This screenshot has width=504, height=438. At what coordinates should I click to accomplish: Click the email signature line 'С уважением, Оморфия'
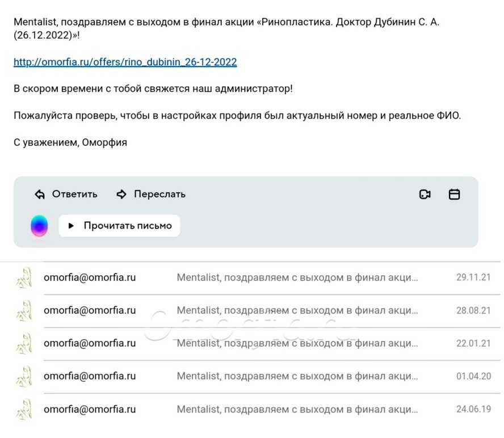(x=70, y=142)
